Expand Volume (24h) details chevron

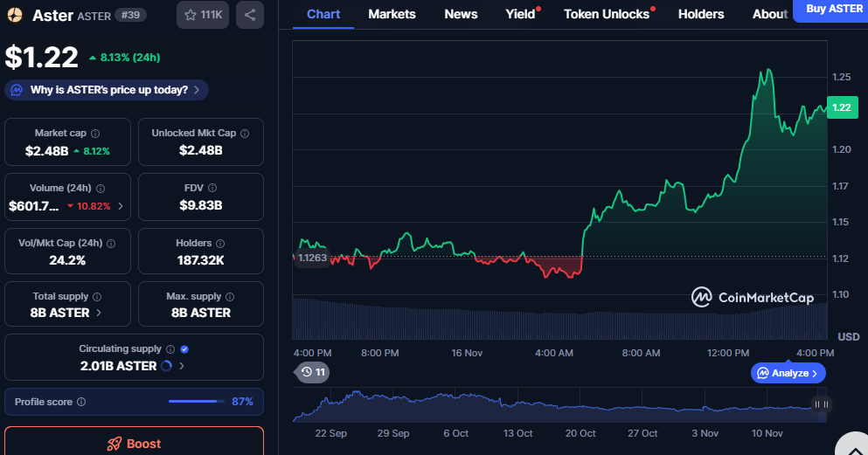[121, 207]
